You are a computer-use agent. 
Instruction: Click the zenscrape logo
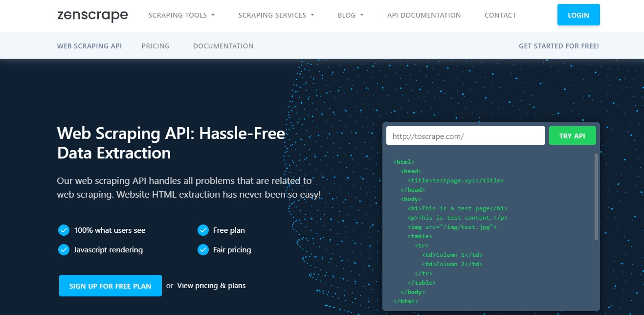[x=92, y=15]
